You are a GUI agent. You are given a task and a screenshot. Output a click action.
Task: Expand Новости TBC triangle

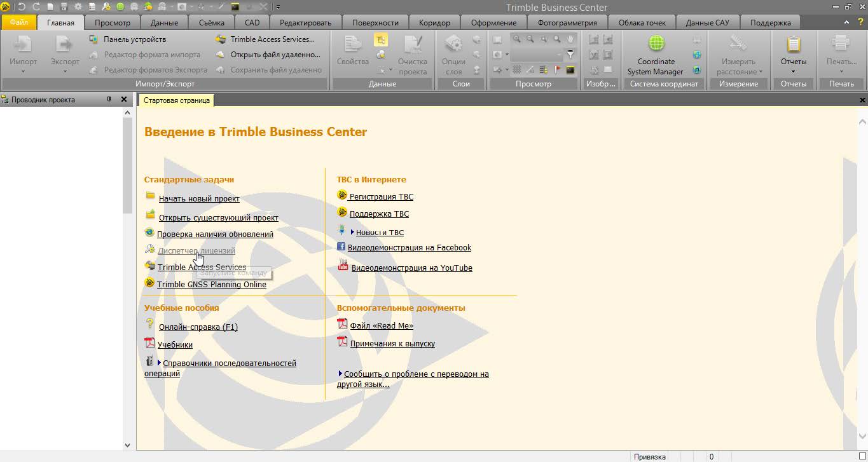pyautogui.click(x=352, y=232)
